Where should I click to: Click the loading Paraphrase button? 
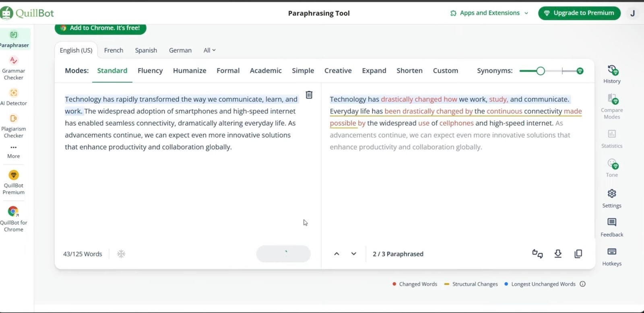point(283,254)
